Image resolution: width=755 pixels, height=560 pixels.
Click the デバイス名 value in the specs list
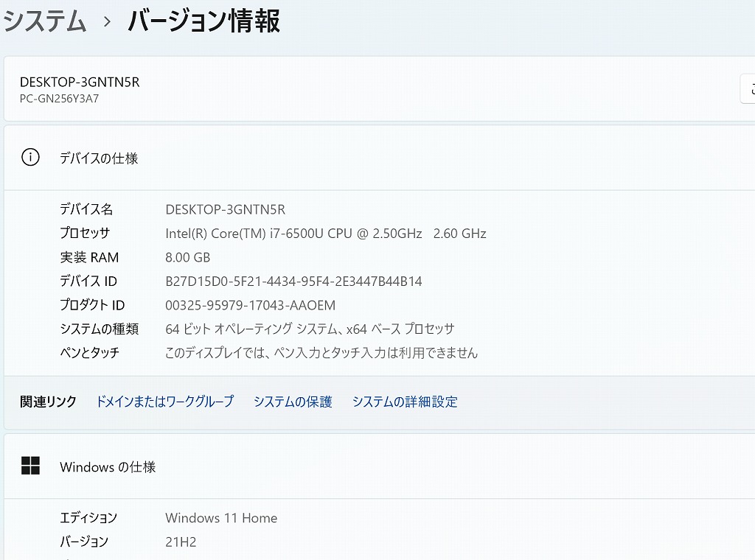pyautogui.click(x=225, y=210)
